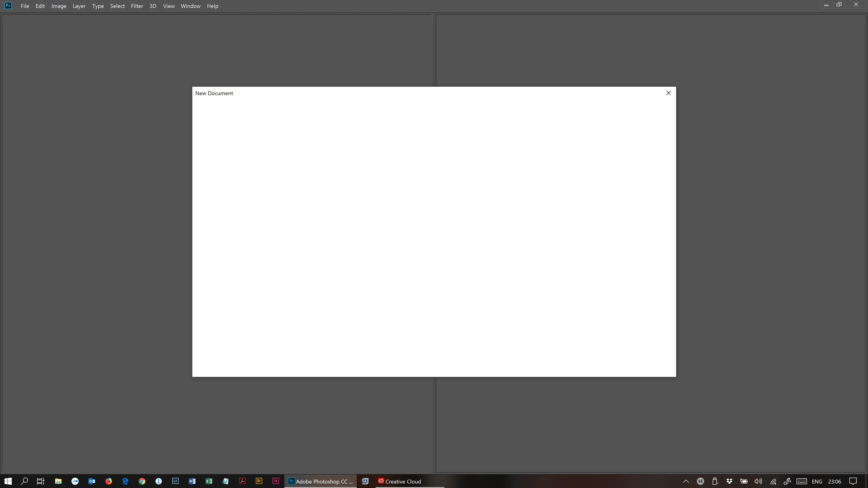This screenshot has width=868, height=488.
Task: Launch Adobe Bridge from the taskbar
Action: [x=259, y=481]
